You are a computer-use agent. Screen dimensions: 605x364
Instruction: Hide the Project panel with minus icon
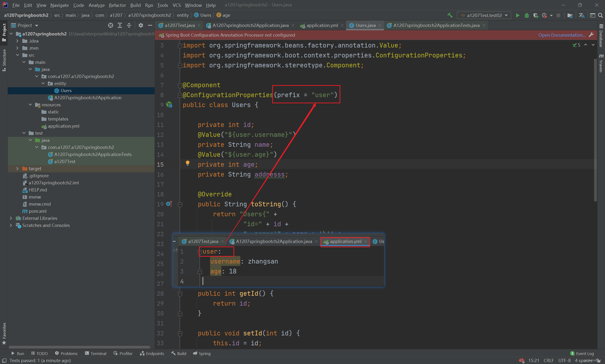coord(150,25)
